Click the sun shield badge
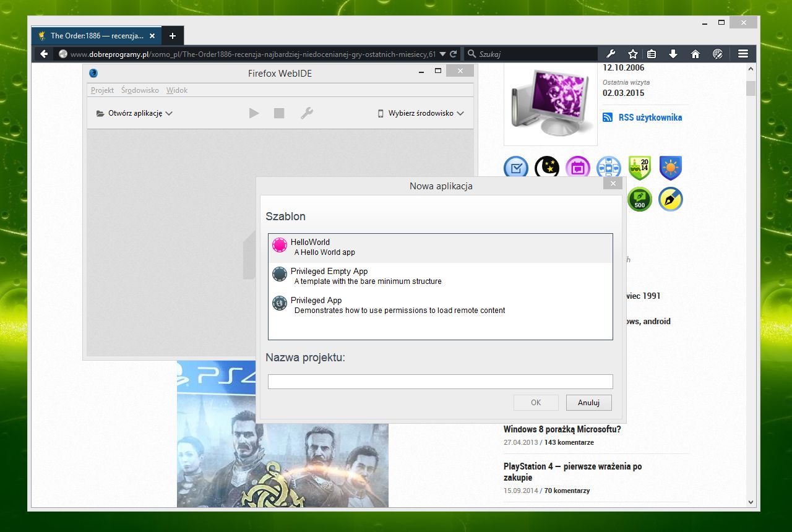The width and height of the screenshot is (792, 532). 671,167
